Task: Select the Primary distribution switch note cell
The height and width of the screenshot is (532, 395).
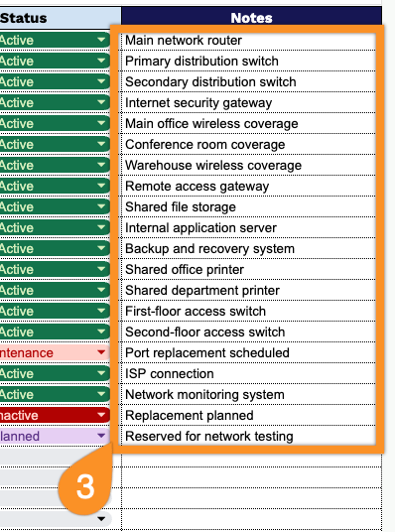Action: pyautogui.click(x=248, y=62)
